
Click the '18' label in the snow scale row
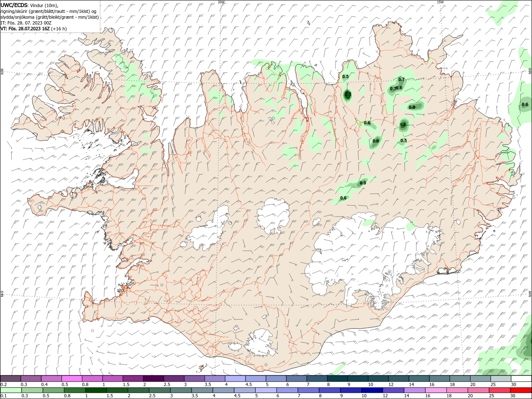(452, 384)
